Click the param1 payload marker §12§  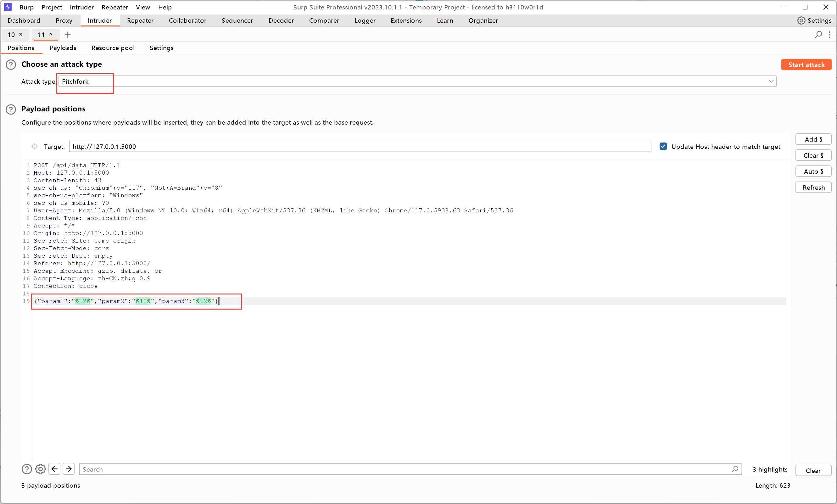pos(83,301)
